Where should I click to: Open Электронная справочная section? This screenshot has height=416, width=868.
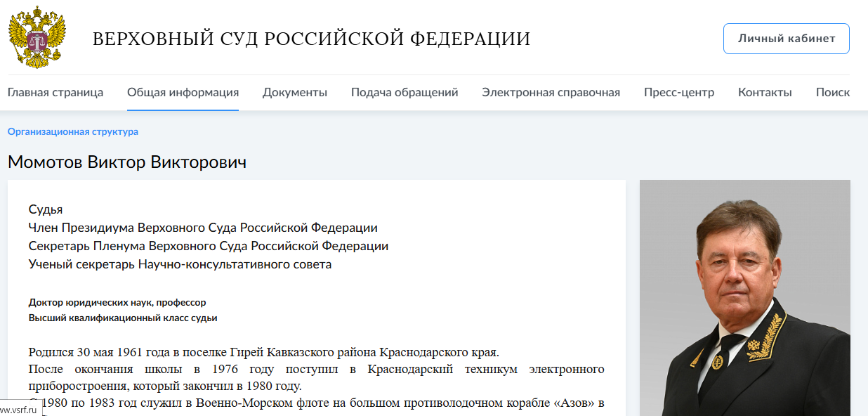(550, 91)
